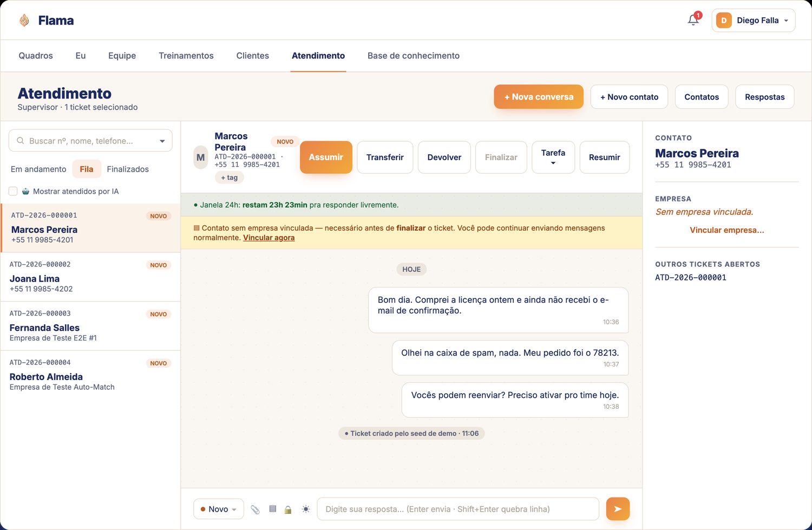Click the robot icon beside Mostrar atendidos

tap(25, 191)
